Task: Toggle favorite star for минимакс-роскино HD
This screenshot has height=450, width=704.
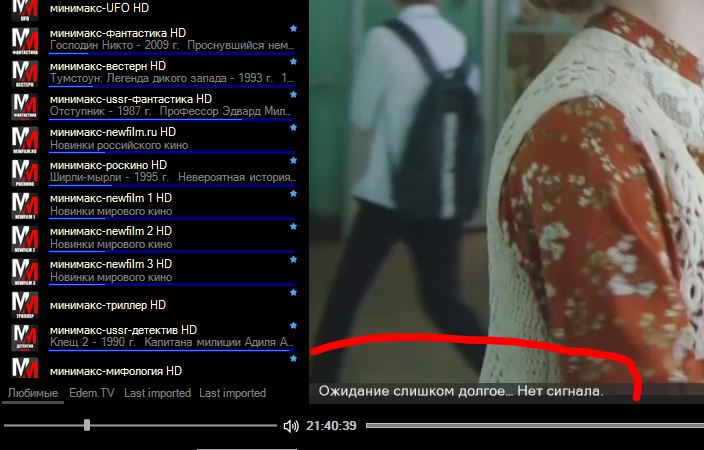Action: 293,161
